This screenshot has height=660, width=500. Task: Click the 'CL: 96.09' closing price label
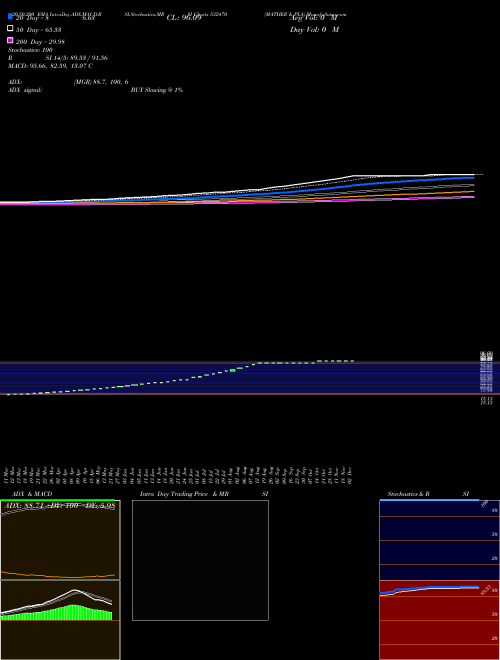(x=184, y=18)
